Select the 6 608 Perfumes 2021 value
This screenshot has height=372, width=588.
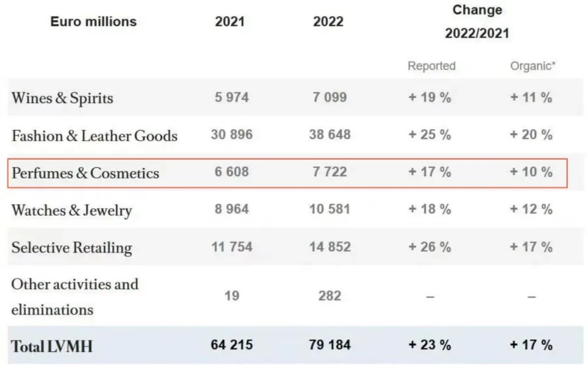pyautogui.click(x=231, y=172)
